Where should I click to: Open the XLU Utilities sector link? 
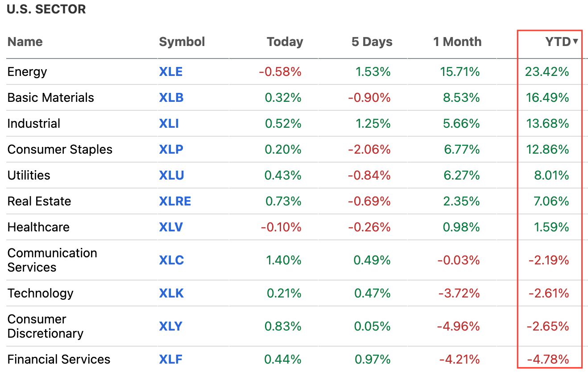[171, 175]
